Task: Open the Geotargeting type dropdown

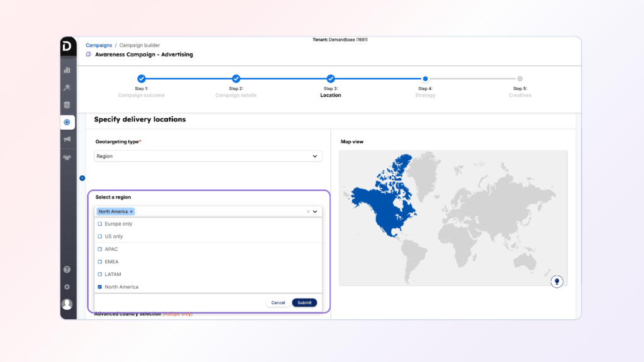Action: pyautogui.click(x=208, y=156)
